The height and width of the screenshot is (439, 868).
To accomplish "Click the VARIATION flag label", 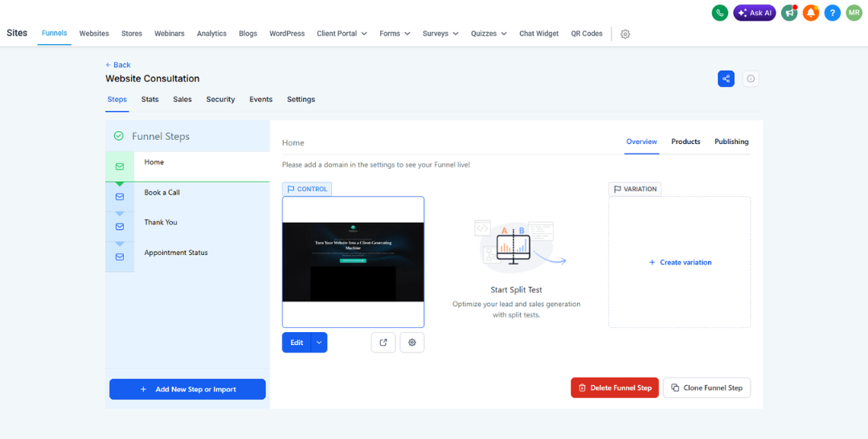I will pos(635,189).
